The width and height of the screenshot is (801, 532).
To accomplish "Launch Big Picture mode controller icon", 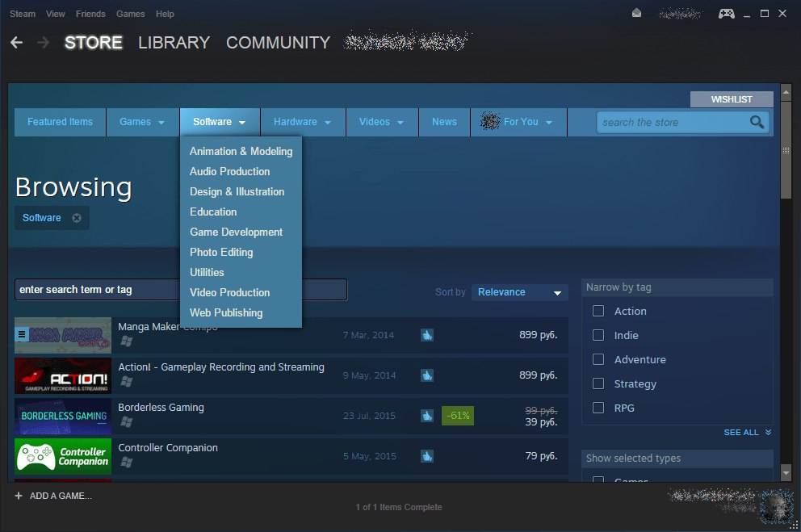I will (727, 14).
